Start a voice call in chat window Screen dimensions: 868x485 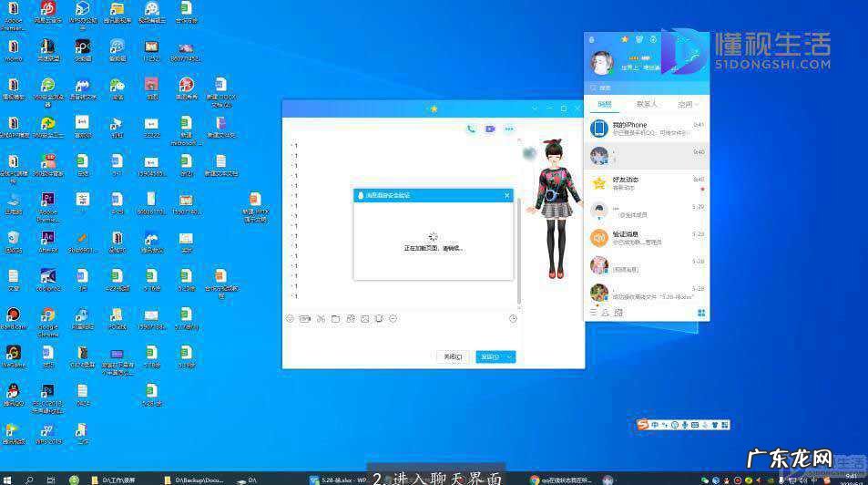471,129
